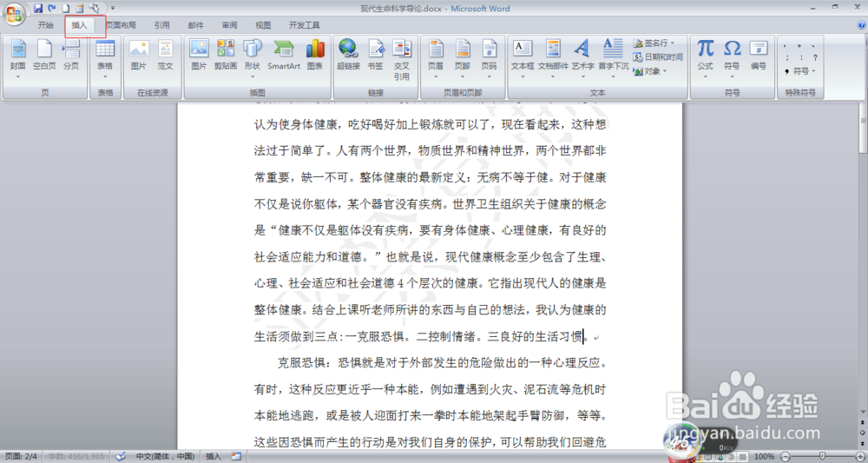The width and height of the screenshot is (868, 463).
Task: Switch to the 审阅 tab
Action: pyautogui.click(x=229, y=25)
